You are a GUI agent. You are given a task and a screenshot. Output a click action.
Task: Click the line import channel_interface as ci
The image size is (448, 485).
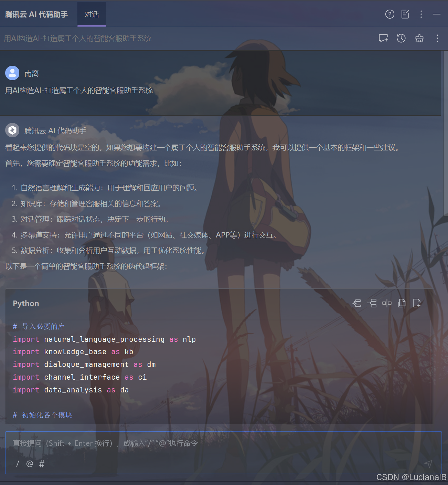(x=80, y=377)
